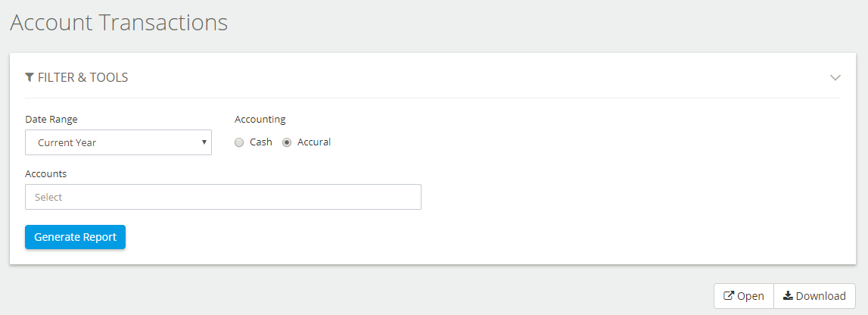This screenshot has height=315, width=868.
Task: Select the Cash accounting radio button
Action: tap(239, 142)
